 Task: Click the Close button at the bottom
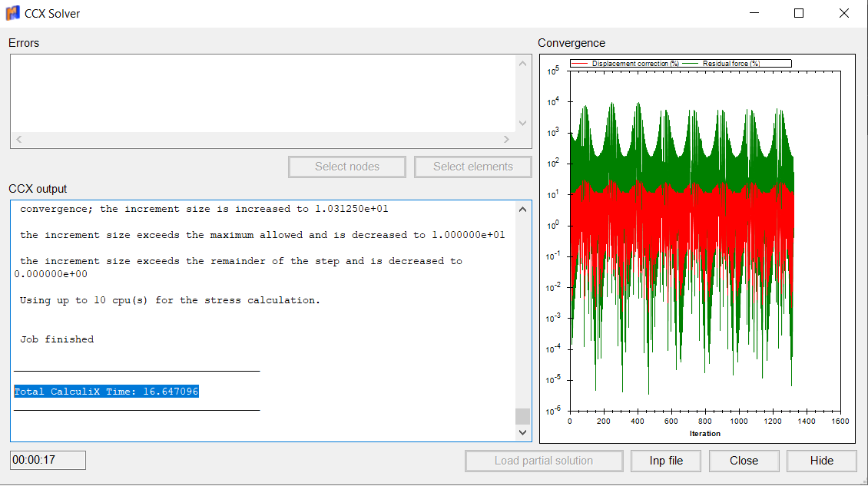pos(744,461)
